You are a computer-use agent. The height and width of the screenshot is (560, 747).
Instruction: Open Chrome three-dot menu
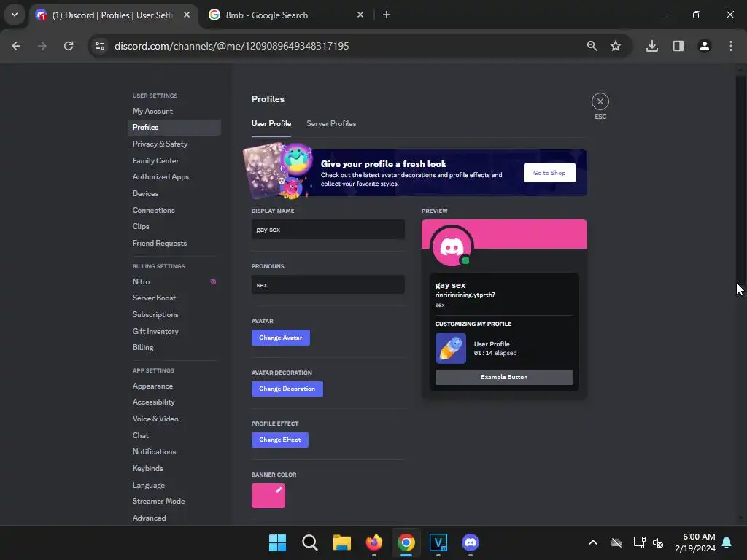[730, 46]
